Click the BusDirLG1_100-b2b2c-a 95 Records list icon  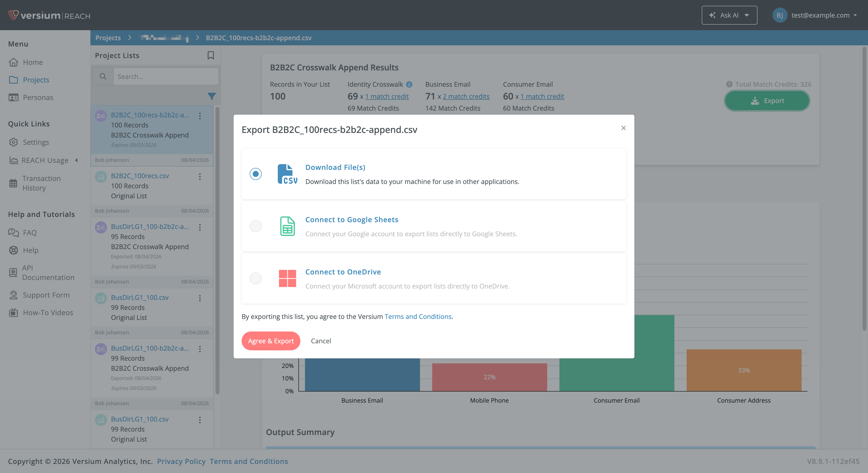[x=101, y=227]
